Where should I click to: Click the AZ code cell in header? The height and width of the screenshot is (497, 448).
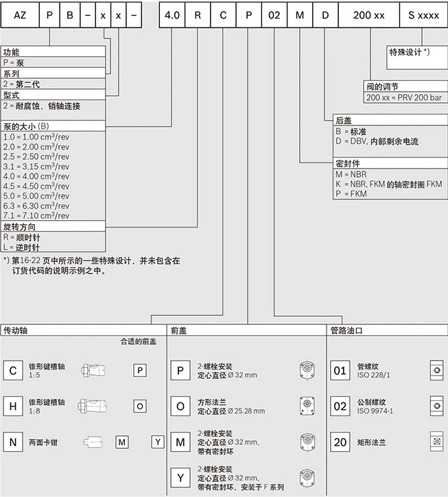(x=20, y=15)
